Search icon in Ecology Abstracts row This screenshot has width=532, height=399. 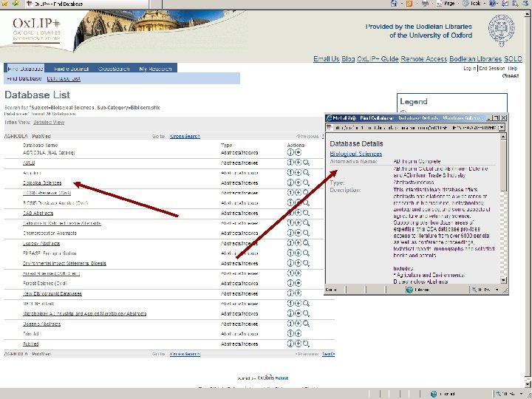(306, 243)
